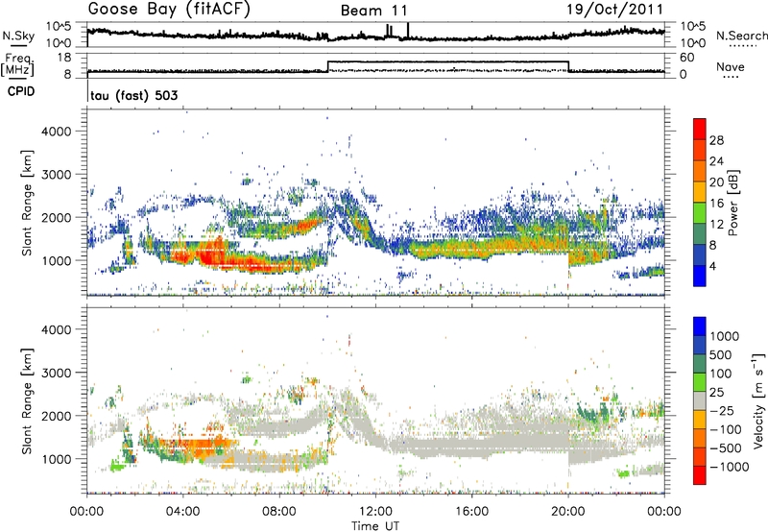Viewport: 768px width, 532px height.
Task: Click the 100 value on velocity colorbar
Action: point(720,374)
